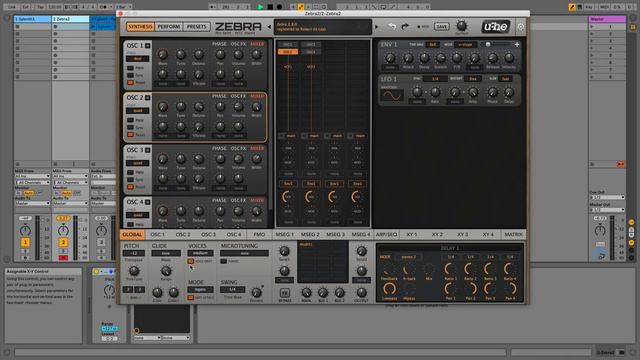Click the Output knob in Global panel
Screen dimensions: 640x360
[361, 292]
